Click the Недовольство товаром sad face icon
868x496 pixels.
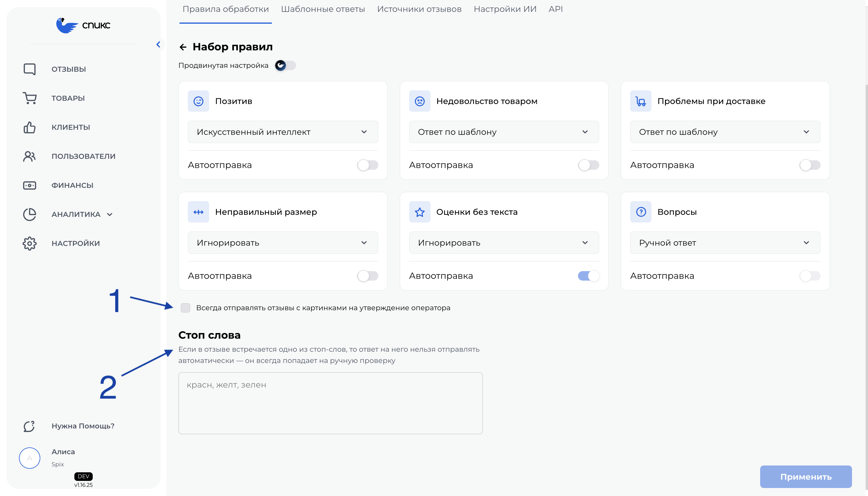pyautogui.click(x=419, y=101)
